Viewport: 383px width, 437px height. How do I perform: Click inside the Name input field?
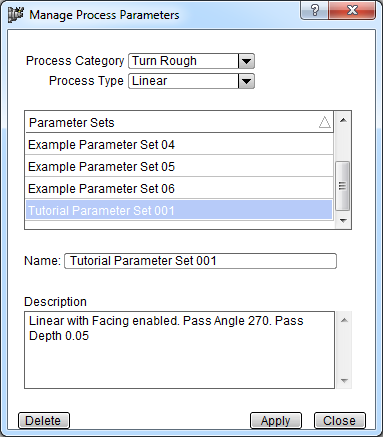coord(200,261)
